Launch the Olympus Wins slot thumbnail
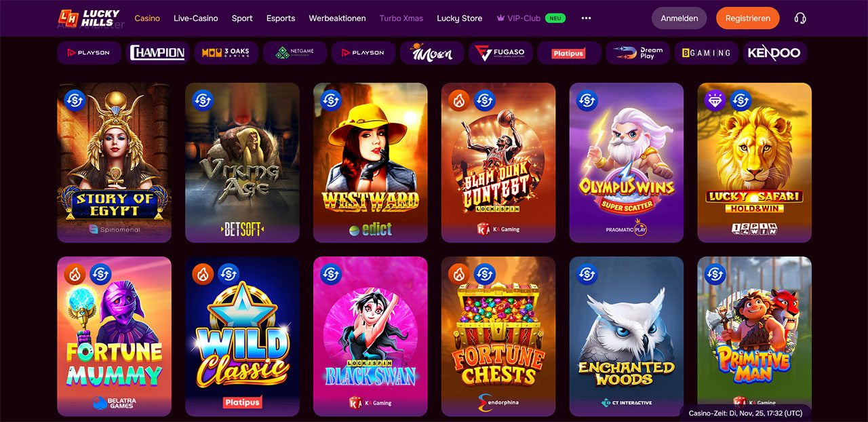 pyautogui.click(x=627, y=163)
